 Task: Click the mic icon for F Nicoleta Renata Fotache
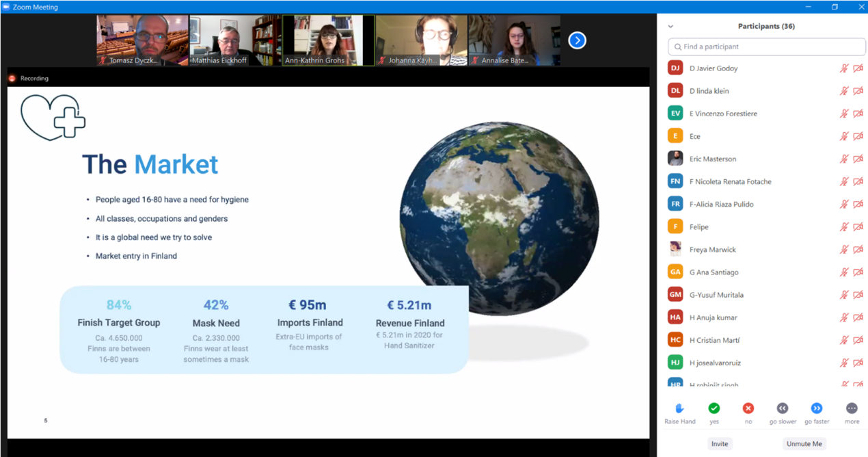pos(844,181)
